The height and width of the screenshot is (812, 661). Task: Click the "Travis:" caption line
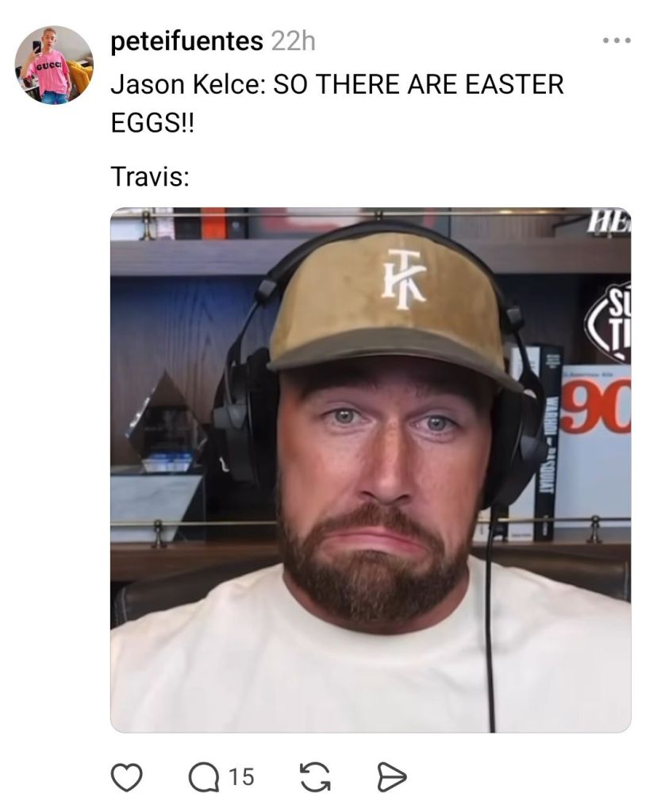[x=150, y=176]
